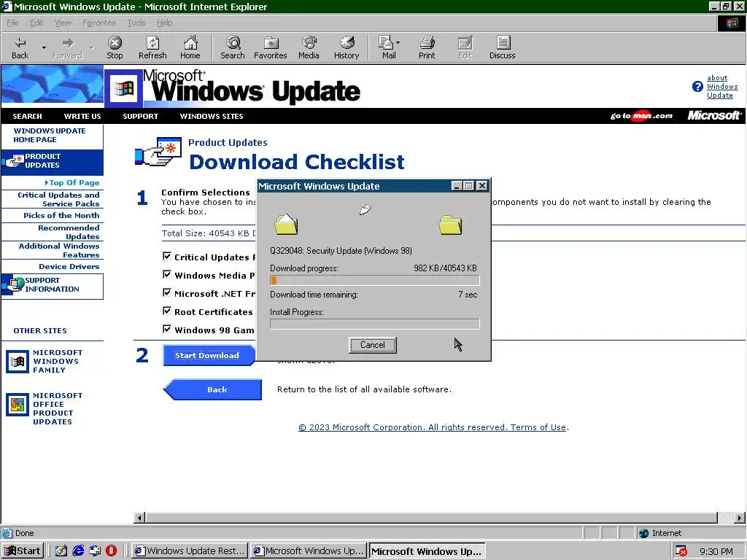Click the Internet zone status bar indicator
Image resolution: width=747 pixels, height=560 pixels.
(x=661, y=533)
